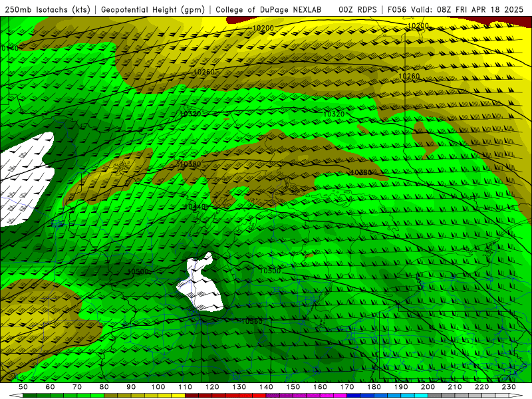Click the 'College of DuPage NEXLAB' text

[269, 10]
